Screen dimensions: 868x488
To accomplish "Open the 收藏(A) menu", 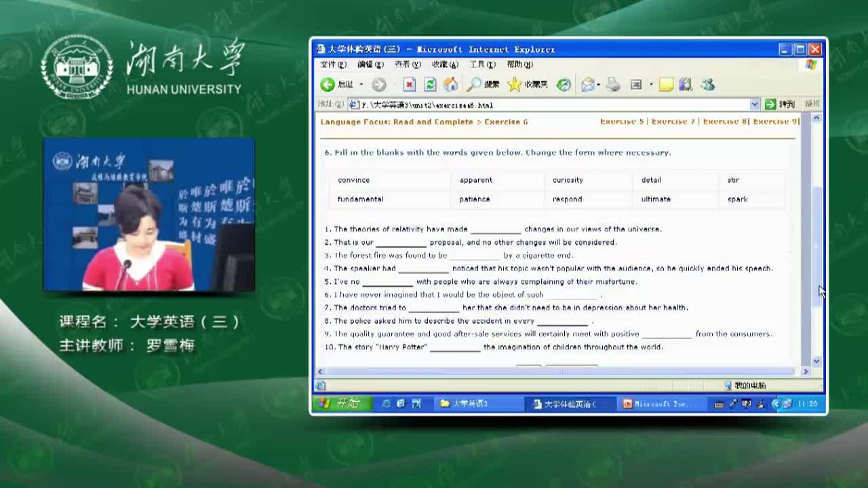I will coord(445,64).
